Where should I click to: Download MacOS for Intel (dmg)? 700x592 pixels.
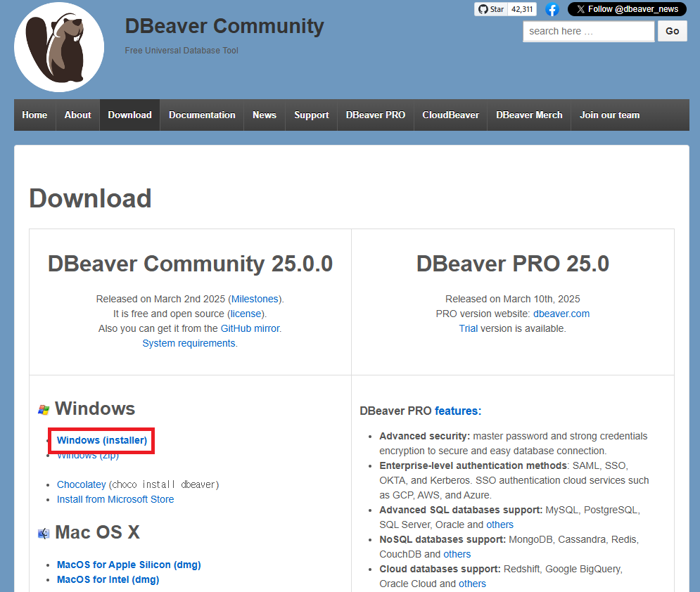108,579
